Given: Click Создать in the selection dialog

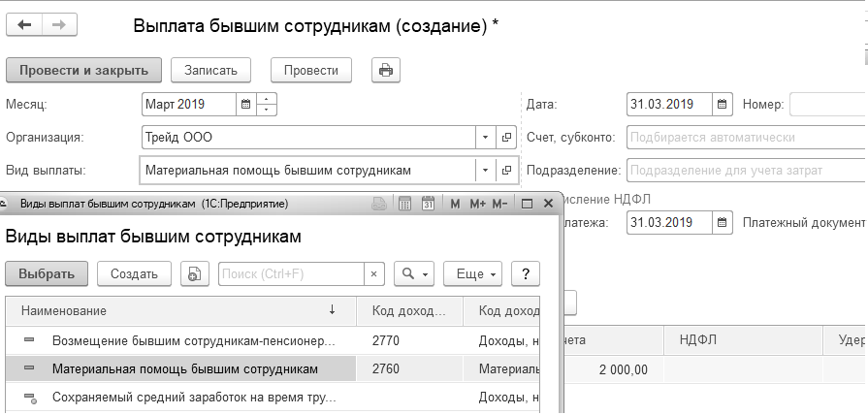Looking at the screenshot, I should 134,273.
